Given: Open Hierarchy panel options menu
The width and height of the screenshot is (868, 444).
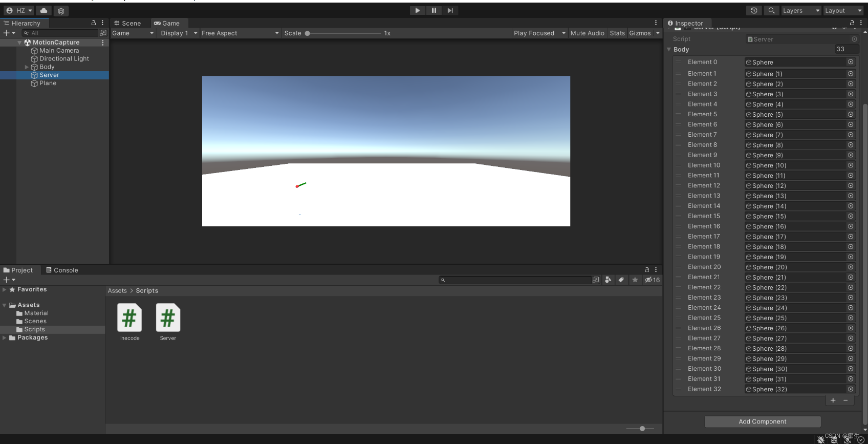Looking at the screenshot, I should (102, 23).
